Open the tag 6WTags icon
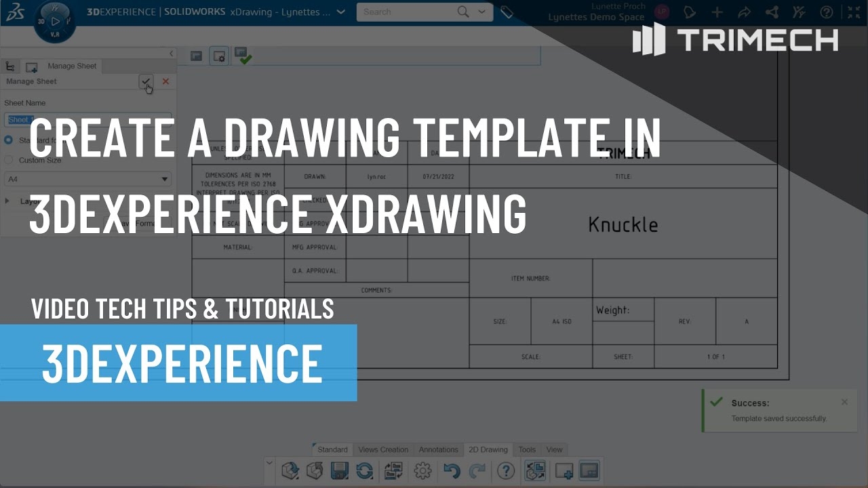The height and width of the screenshot is (488, 868). pyautogui.click(x=507, y=12)
